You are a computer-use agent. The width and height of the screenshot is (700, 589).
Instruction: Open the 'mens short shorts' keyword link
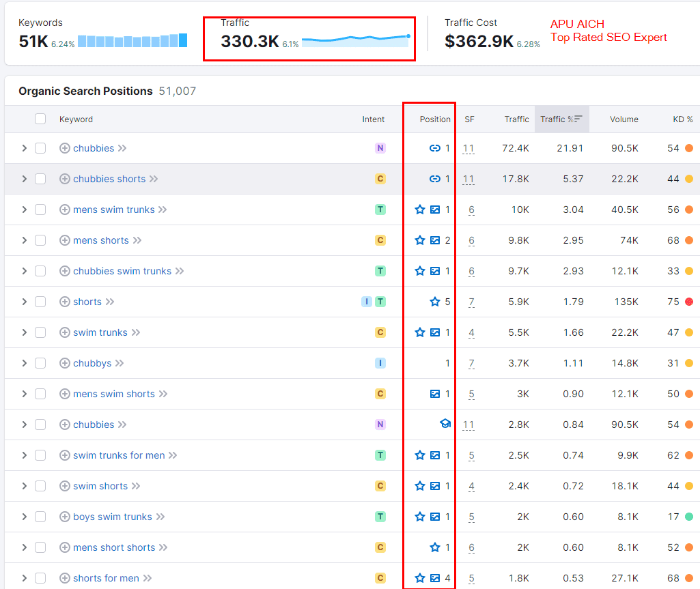[x=114, y=547]
